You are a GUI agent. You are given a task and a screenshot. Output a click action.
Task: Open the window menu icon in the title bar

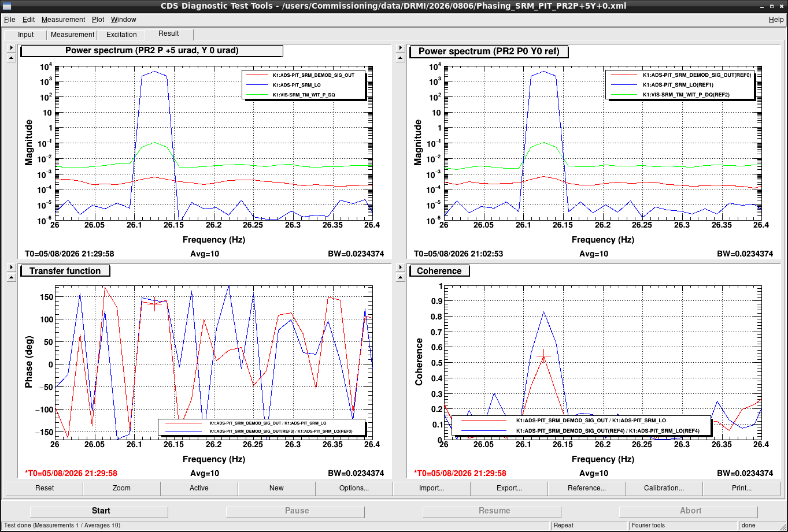7,6
